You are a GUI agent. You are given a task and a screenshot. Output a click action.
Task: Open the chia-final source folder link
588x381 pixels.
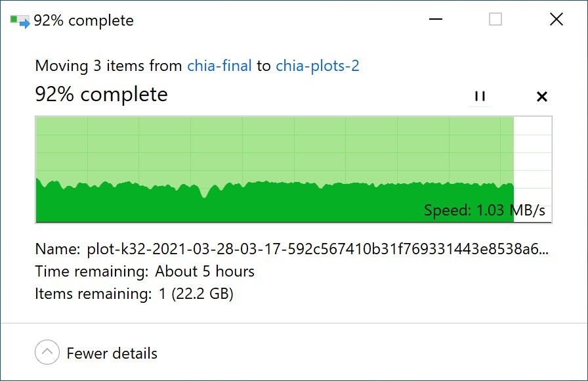pyautogui.click(x=219, y=66)
